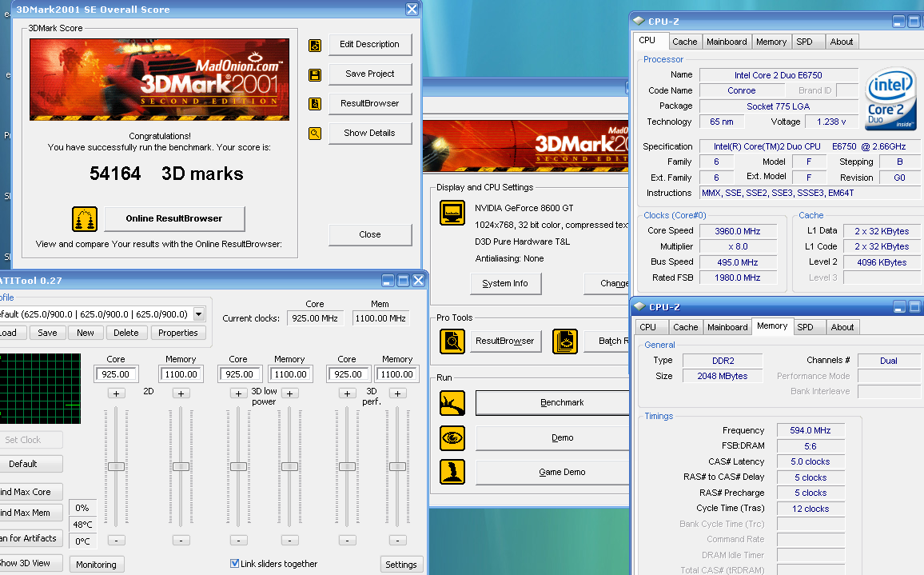The width and height of the screenshot is (924, 575).
Task: Click the Game Demo button
Action: click(553, 472)
